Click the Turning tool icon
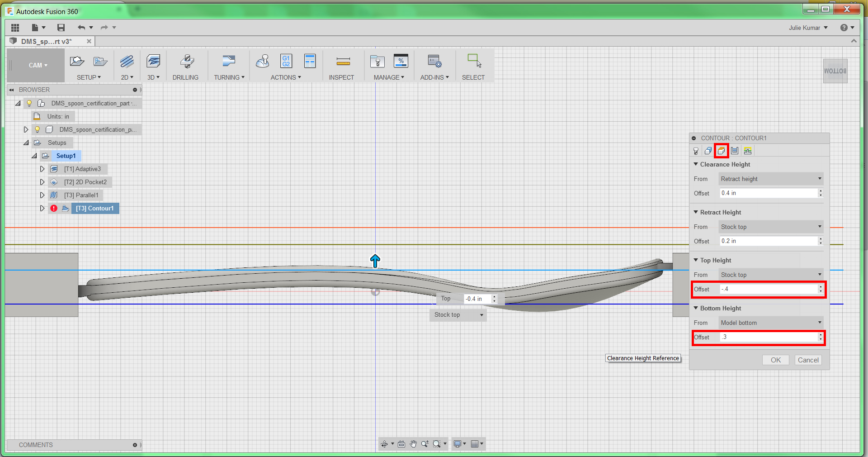Image resolution: width=868 pixels, height=457 pixels. (x=229, y=61)
